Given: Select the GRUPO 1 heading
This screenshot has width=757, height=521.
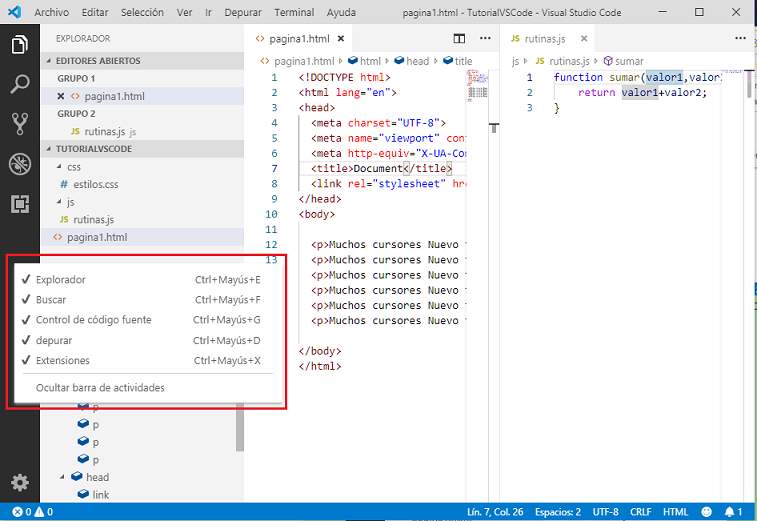Looking at the screenshot, I should click(x=76, y=78).
